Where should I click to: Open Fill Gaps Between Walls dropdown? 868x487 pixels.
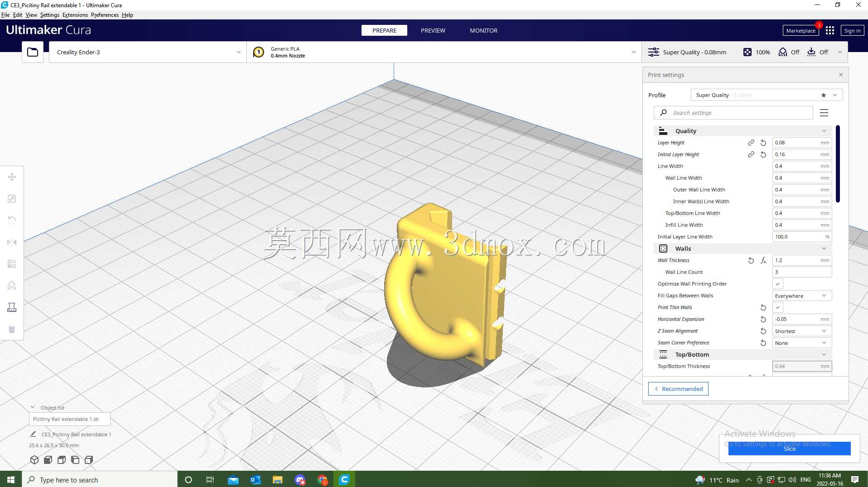802,296
